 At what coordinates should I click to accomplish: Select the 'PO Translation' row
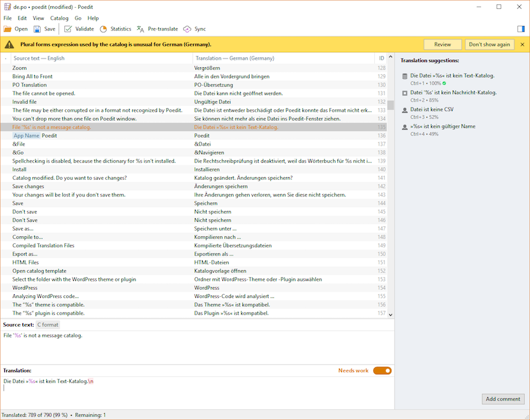click(x=194, y=85)
